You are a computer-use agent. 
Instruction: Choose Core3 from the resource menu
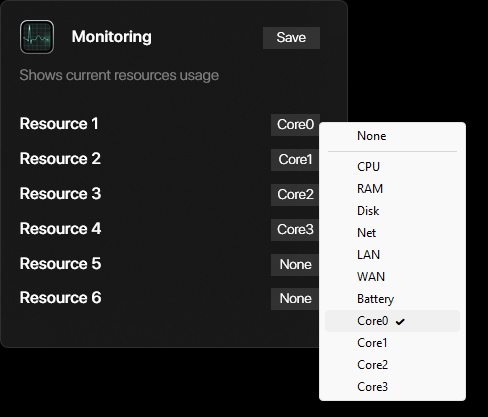point(392,387)
